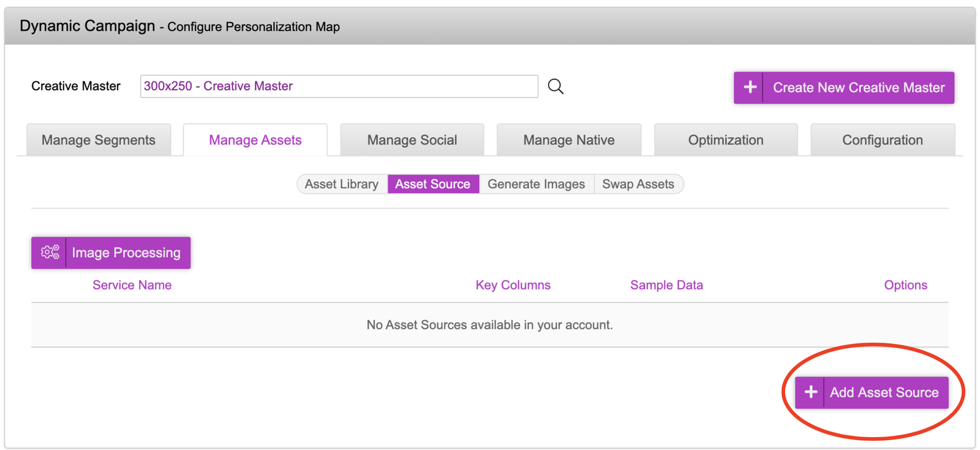Select the Asset Library sub-tab

pyautogui.click(x=342, y=184)
